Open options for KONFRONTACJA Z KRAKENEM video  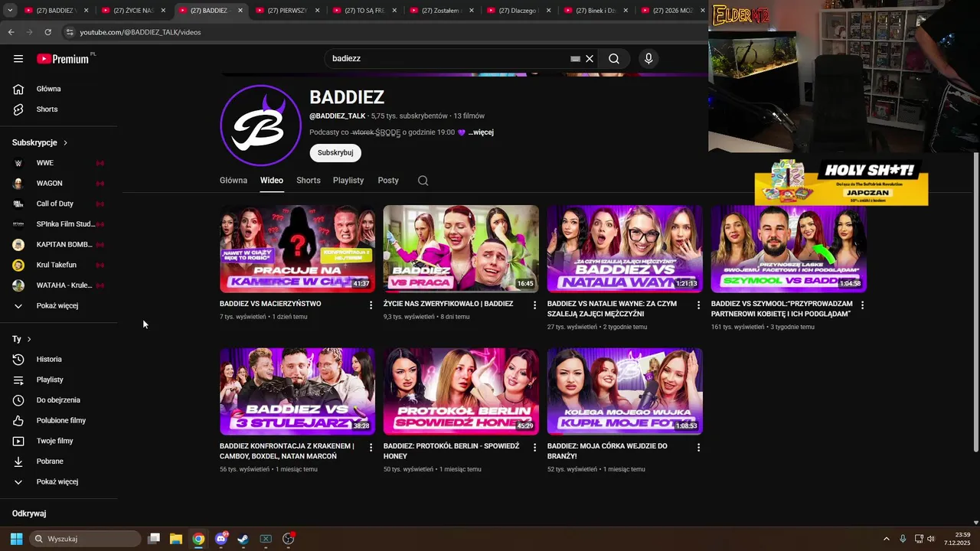point(371,447)
